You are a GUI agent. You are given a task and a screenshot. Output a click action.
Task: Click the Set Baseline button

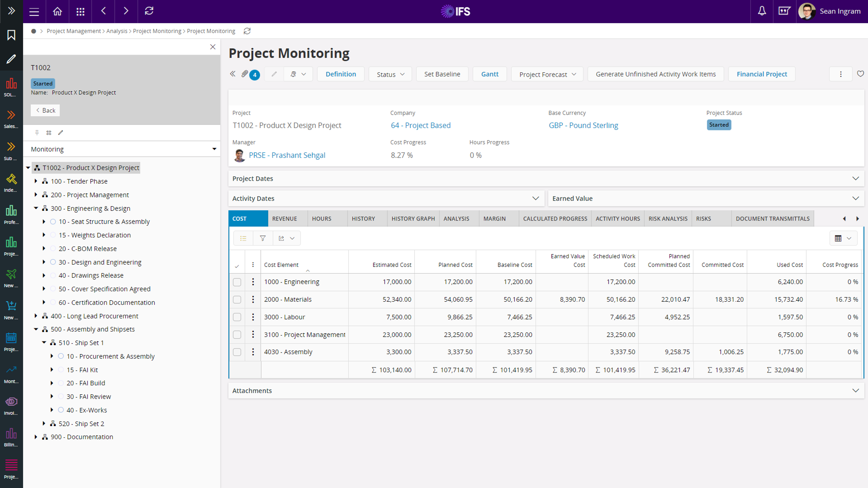tap(442, 74)
